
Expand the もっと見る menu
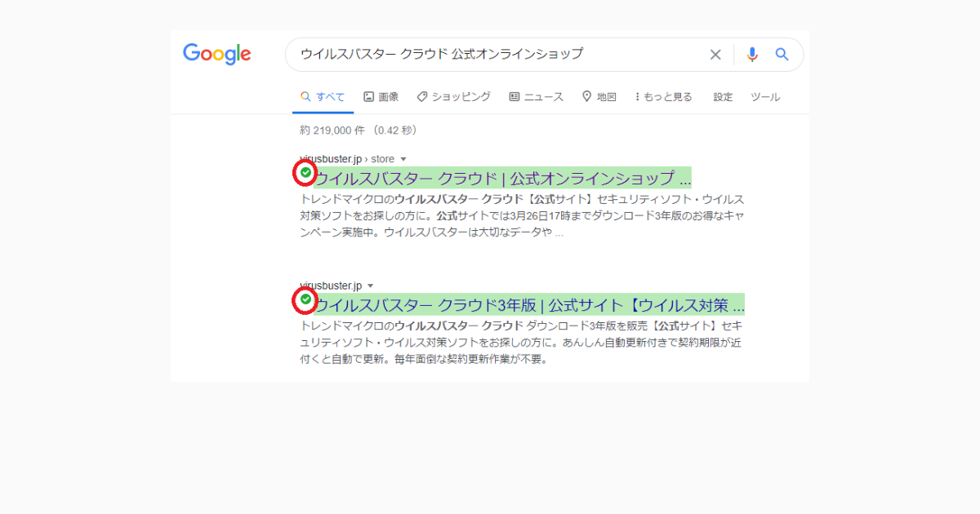(663, 96)
